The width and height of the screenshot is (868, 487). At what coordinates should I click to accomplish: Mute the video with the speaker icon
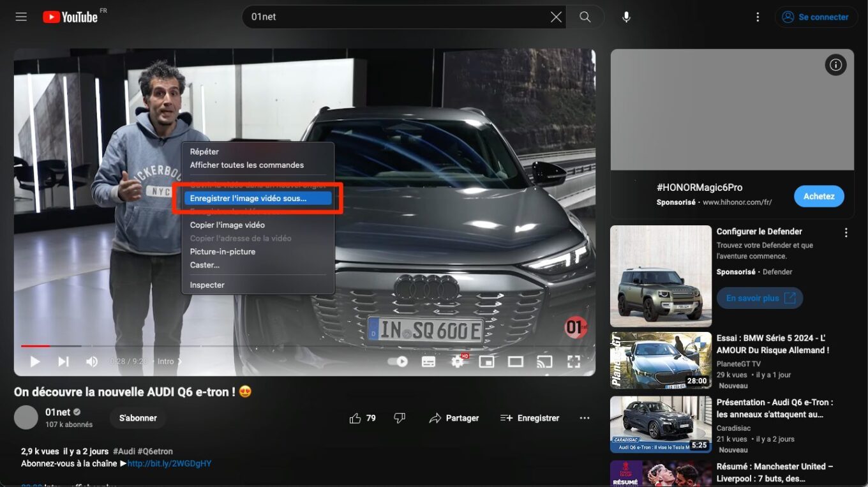point(92,361)
